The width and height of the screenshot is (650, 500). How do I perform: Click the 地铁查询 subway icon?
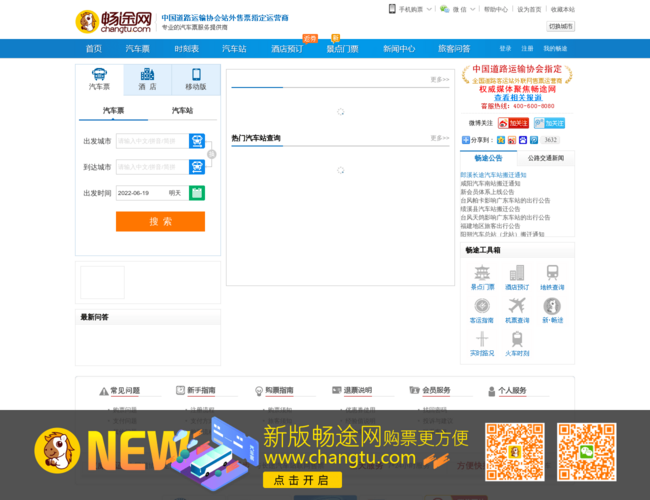point(552,276)
